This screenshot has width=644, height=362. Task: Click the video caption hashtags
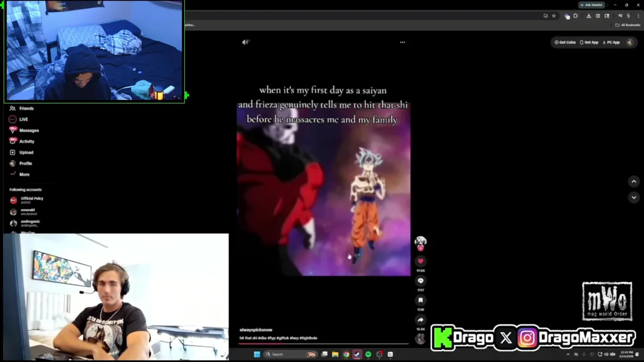tap(287, 338)
